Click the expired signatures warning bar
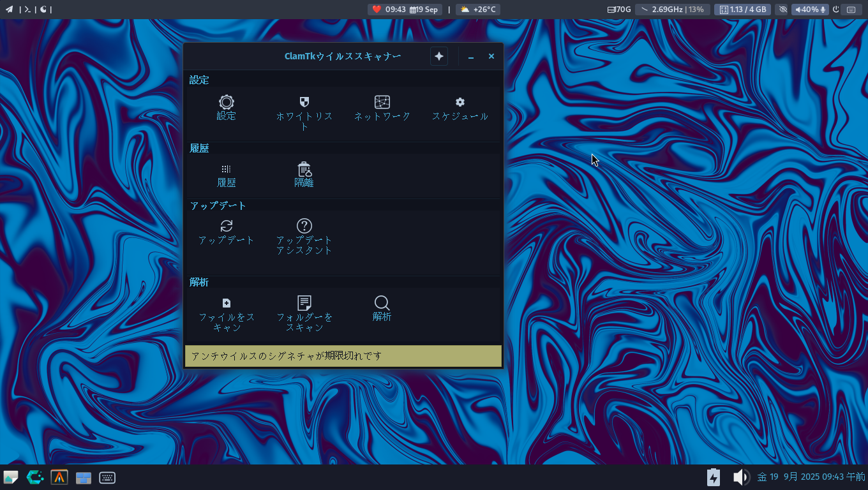The width and height of the screenshot is (868, 490). pos(343,356)
